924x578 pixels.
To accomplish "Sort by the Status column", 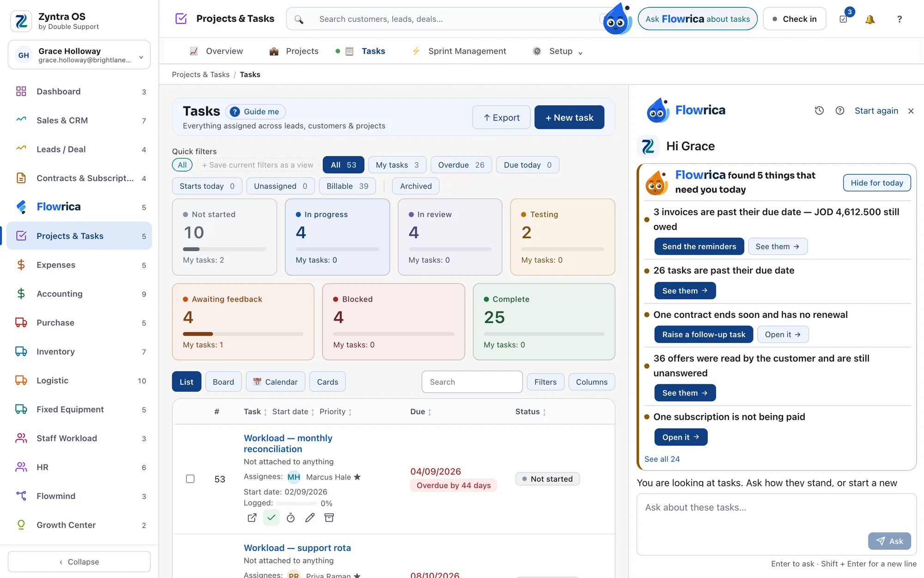I will [x=531, y=412].
